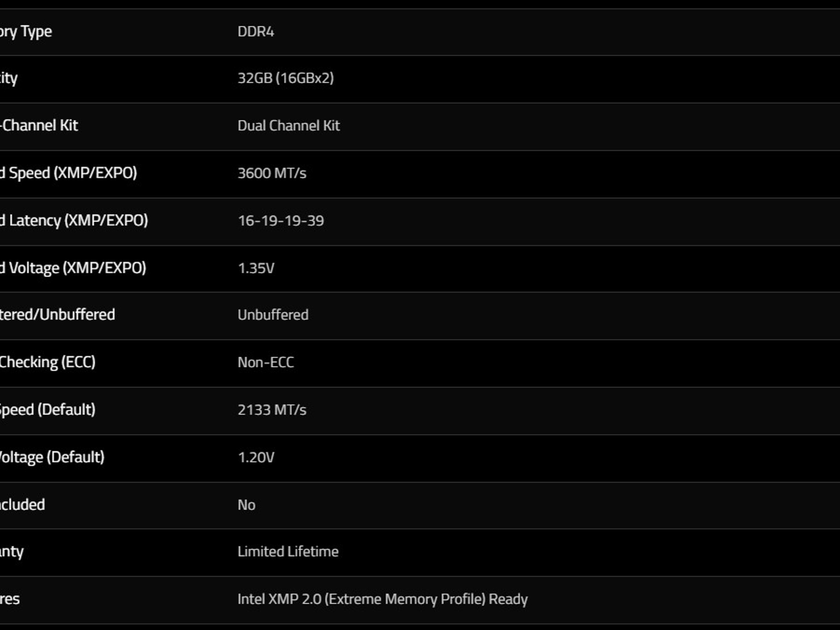Click the Voltage (Default) row label
The image size is (840, 630).
point(52,457)
